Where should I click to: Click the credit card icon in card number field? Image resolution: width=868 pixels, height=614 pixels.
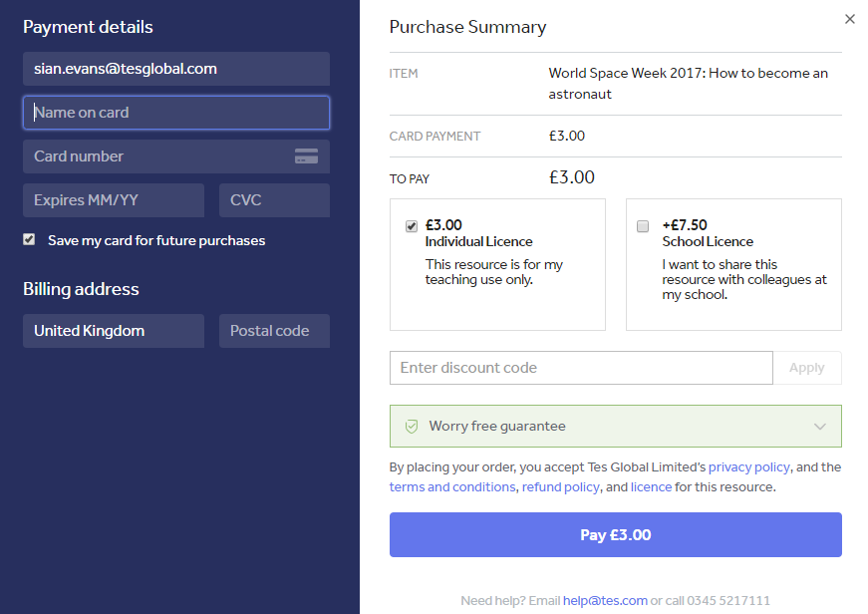306,156
